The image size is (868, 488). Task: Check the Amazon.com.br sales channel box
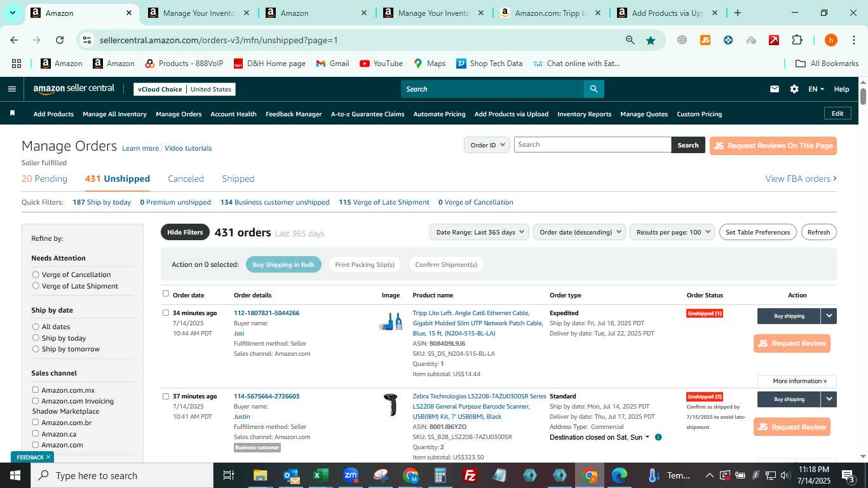[x=36, y=422]
